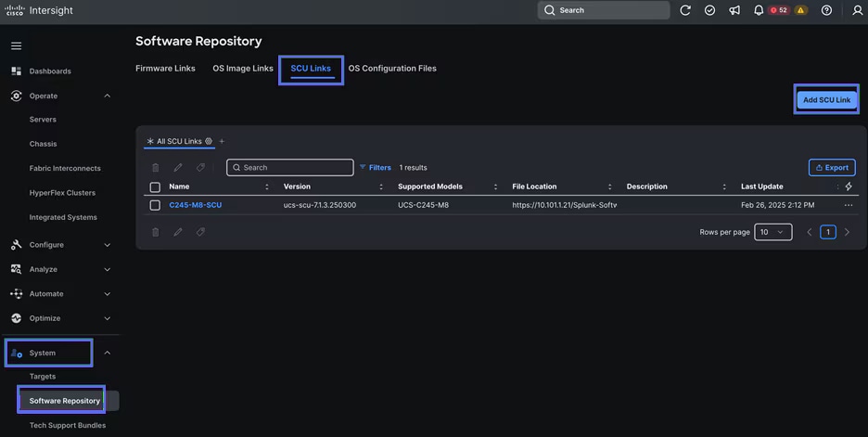Sort by the Name column arrows
The image size is (868, 437).
tap(267, 186)
